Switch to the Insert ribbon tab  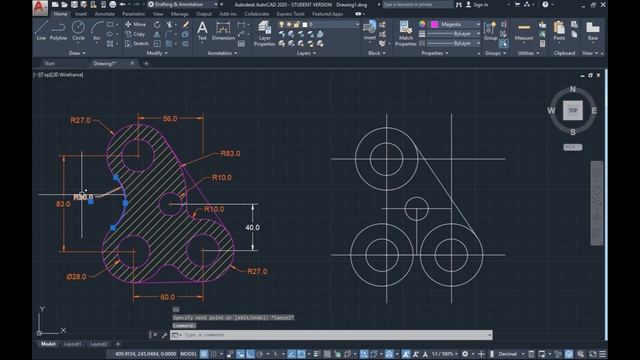click(x=80, y=14)
